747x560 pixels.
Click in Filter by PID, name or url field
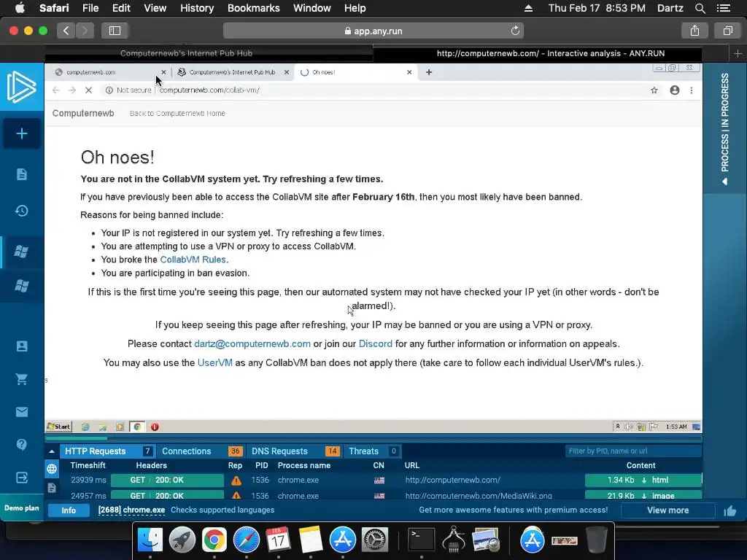coord(634,451)
